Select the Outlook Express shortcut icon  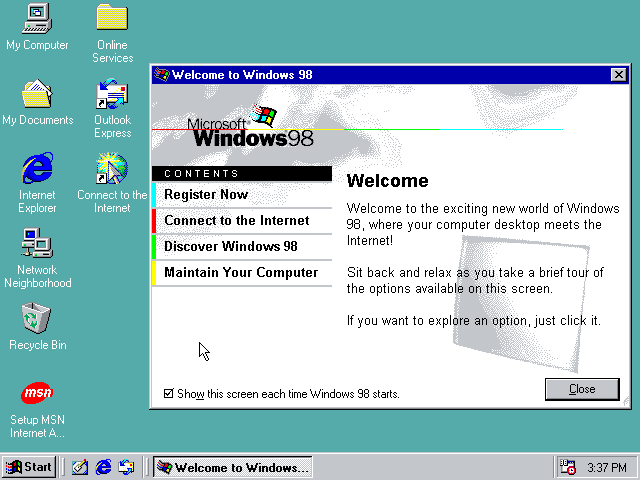(112, 94)
